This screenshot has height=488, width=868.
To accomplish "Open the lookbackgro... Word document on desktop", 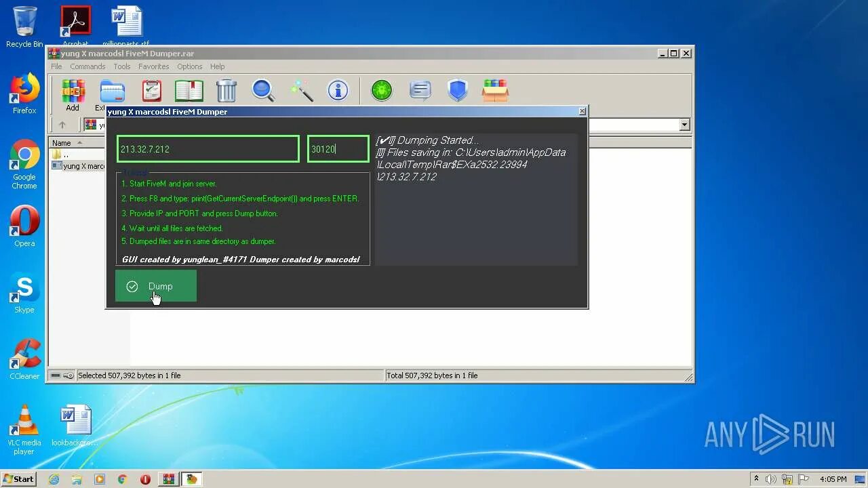I will point(75,426).
